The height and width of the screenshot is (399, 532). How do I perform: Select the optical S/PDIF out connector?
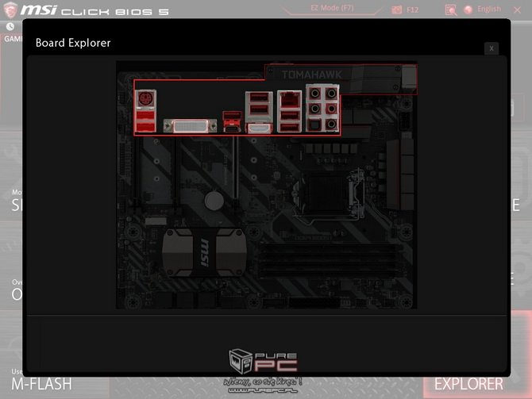click(x=315, y=125)
